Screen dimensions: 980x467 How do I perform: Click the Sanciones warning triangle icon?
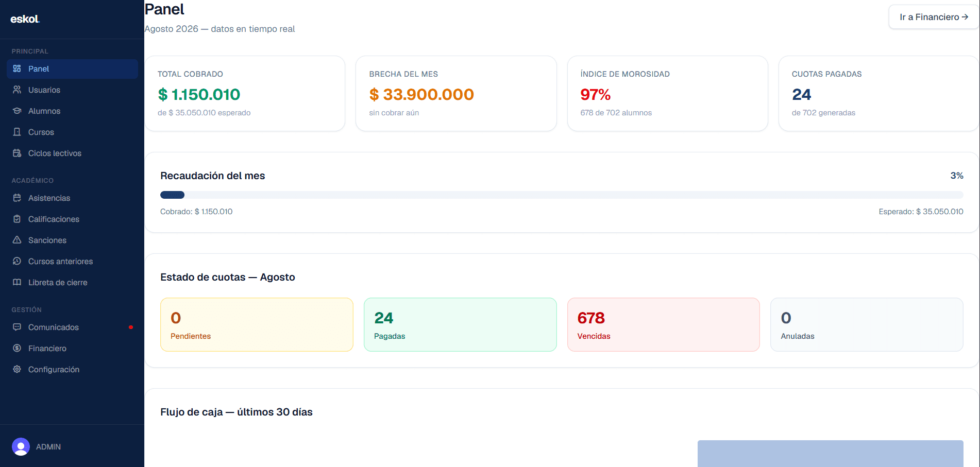pyautogui.click(x=17, y=240)
